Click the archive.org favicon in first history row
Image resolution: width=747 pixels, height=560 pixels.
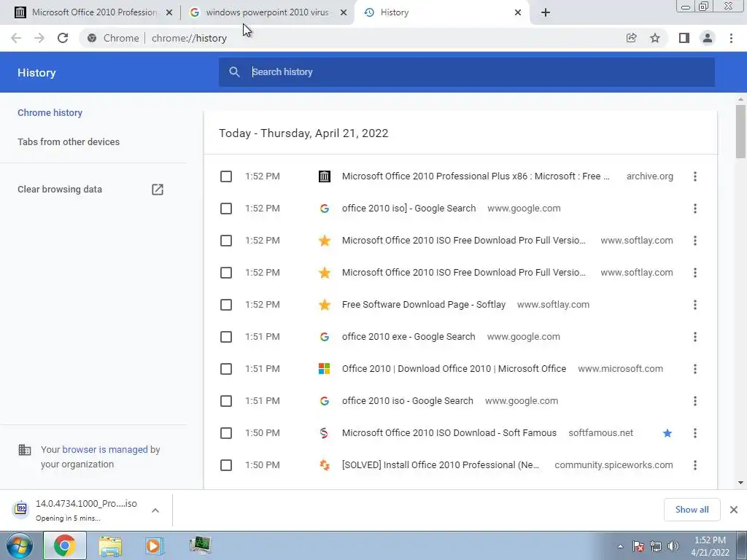[x=325, y=176]
